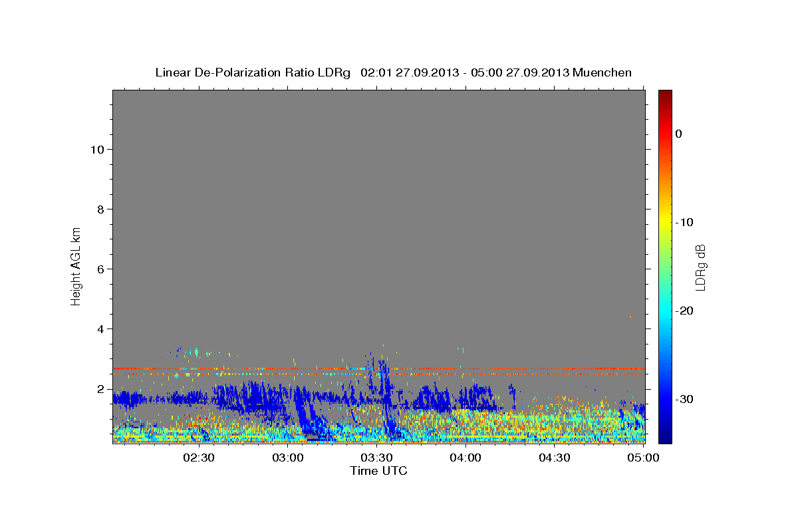Click the dark blue bottom of colorbar
The width and height of the screenshot is (798, 532).
665,436
